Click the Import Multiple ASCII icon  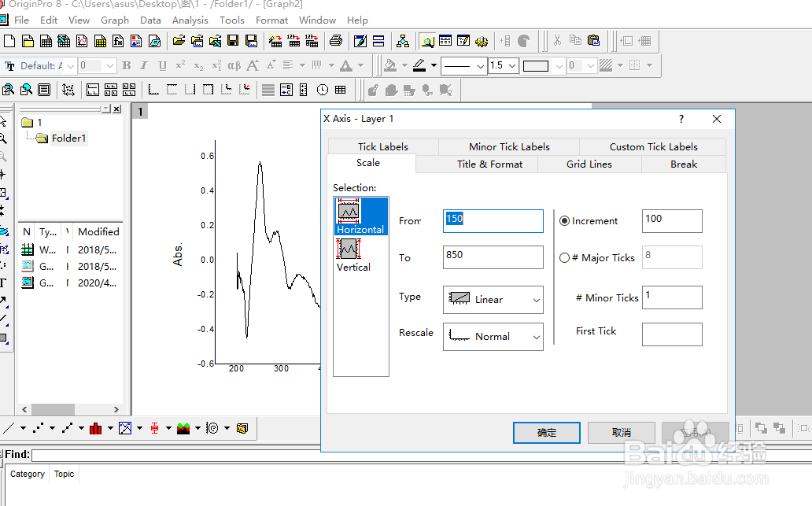pyautogui.click(x=312, y=41)
